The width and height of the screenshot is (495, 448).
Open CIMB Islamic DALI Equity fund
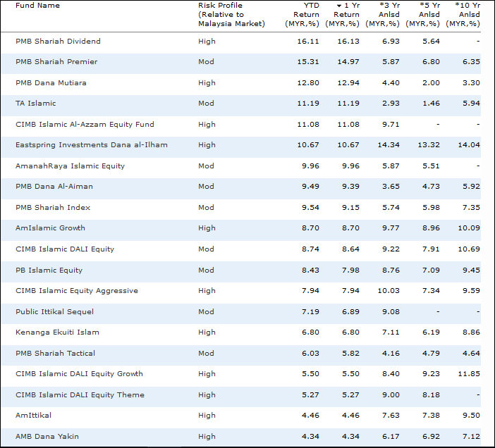(65, 249)
